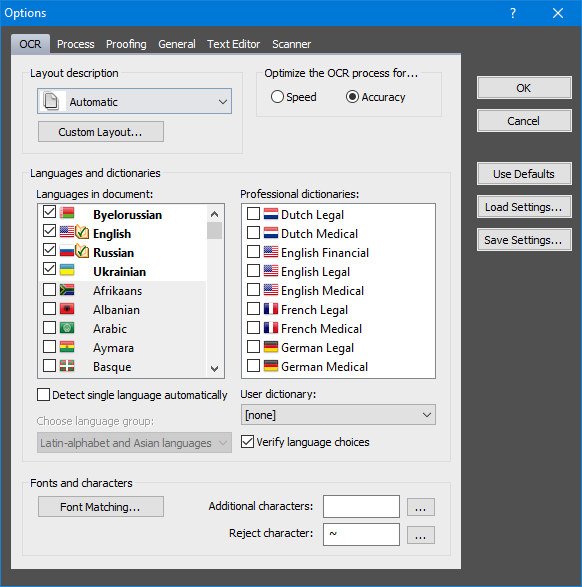Open the Automatic layout description dropdown
Viewport: 582px width, 587px height.
(x=134, y=101)
